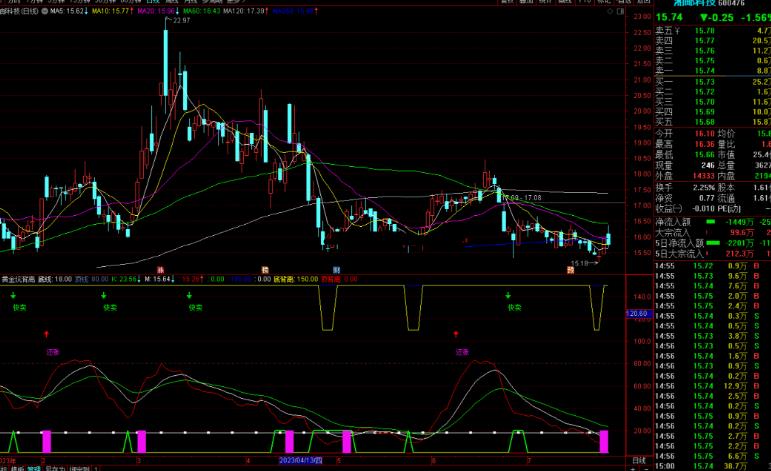Click the 换手 2.25% turnover value

[x=703, y=187]
